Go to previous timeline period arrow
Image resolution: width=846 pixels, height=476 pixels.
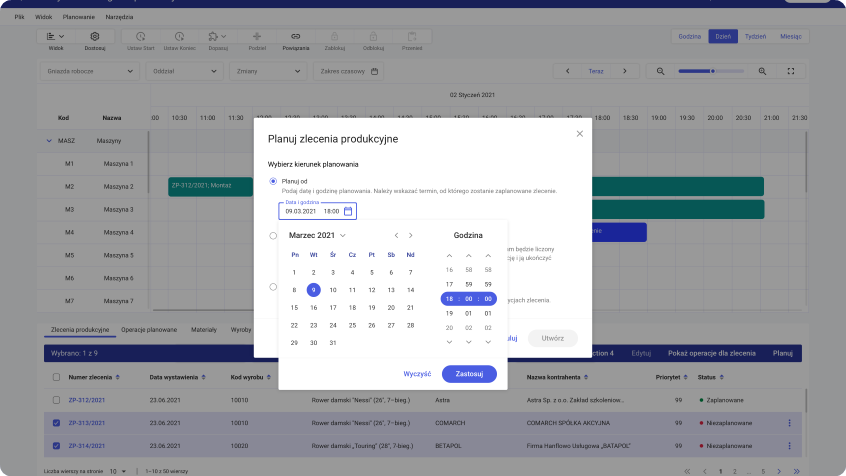[568, 71]
